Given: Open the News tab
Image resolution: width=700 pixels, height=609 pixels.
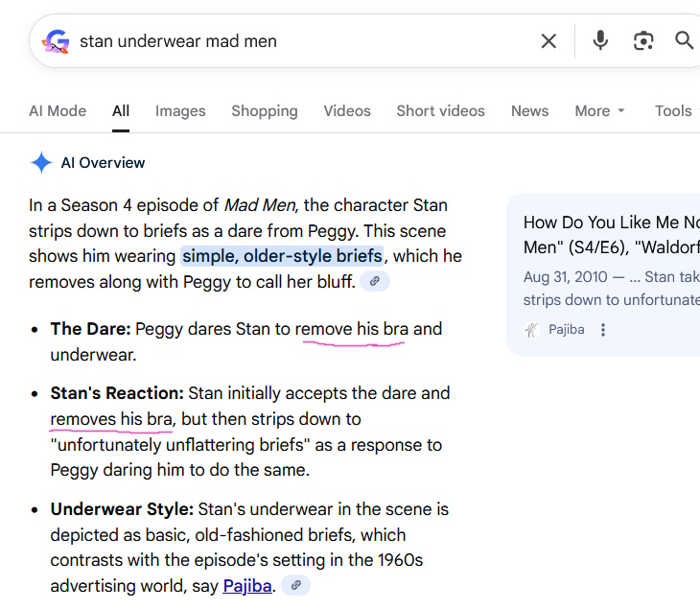Looking at the screenshot, I should (529, 110).
